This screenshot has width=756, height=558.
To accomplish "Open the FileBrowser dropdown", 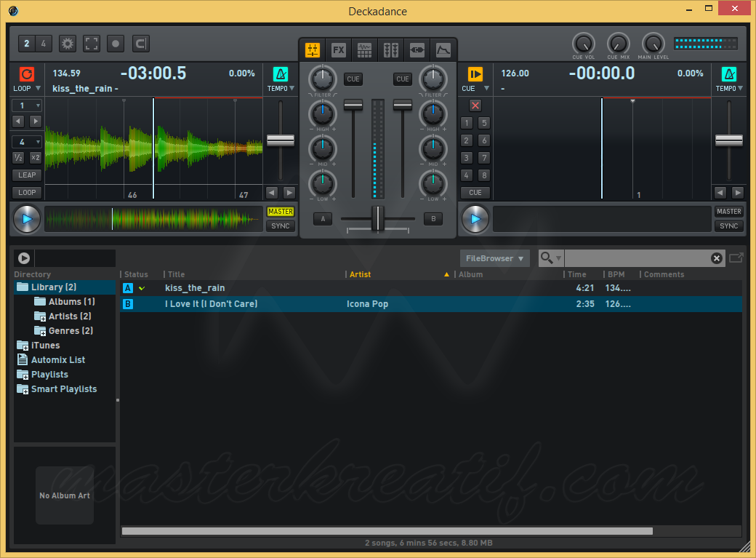I will (x=495, y=258).
